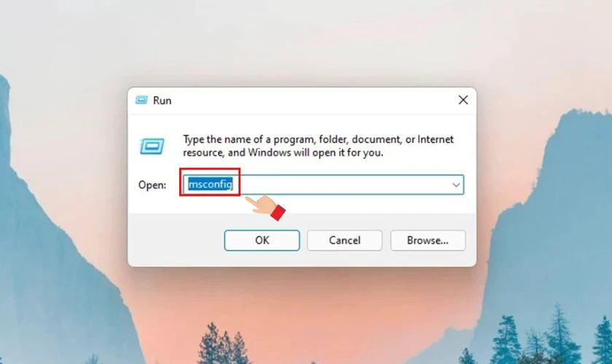Click the "Type the name of a program" description
The height and width of the screenshot is (364, 612).
(x=318, y=146)
